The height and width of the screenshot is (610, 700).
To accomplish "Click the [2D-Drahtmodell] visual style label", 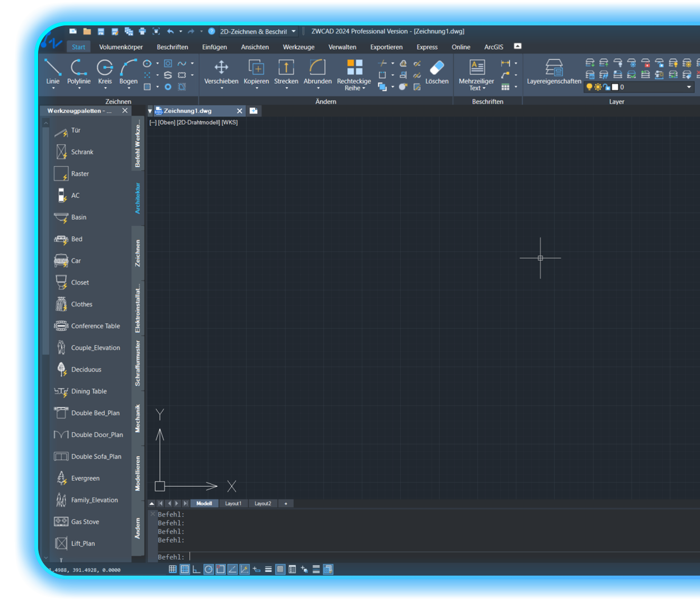I will (x=198, y=122).
